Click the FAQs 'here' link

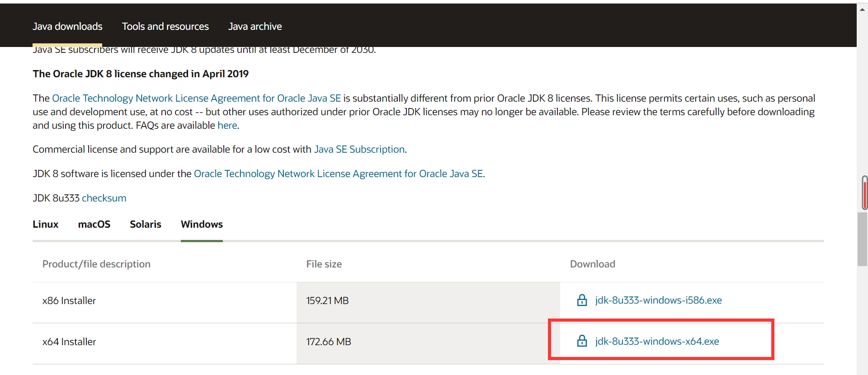pyautogui.click(x=227, y=126)
